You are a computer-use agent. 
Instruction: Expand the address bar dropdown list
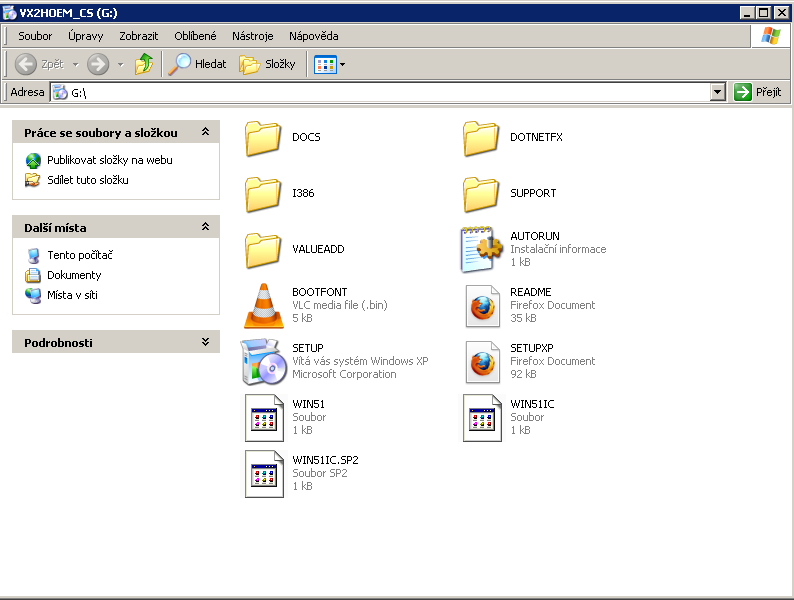click(717, 92)
